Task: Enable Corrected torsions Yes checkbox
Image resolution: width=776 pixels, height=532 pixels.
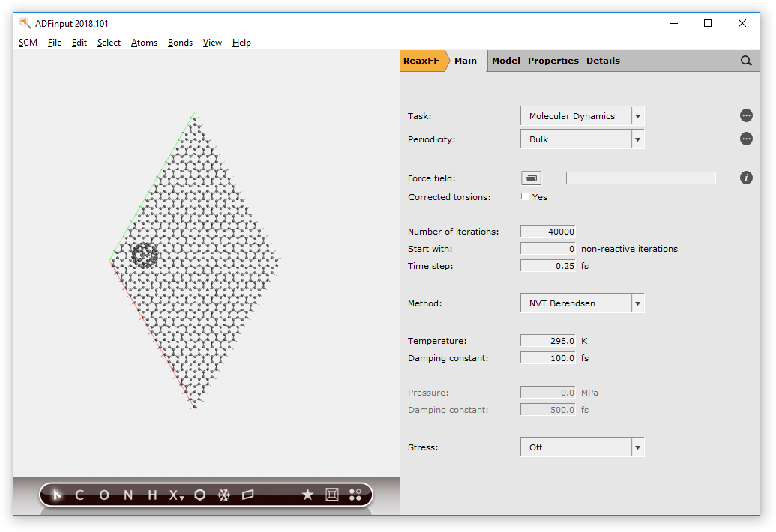Action: [x=525, y=196]
